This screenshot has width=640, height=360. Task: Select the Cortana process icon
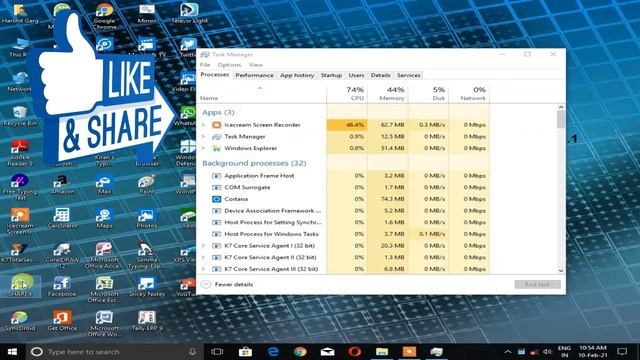coord(217,199)
